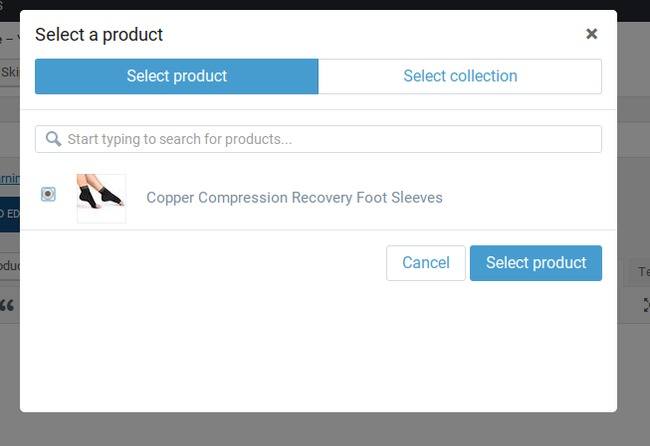Click the dark top bar above the dialog
The width and height of the screenshot is (650, 446).
pyautogui.click(x=325, y=4)
